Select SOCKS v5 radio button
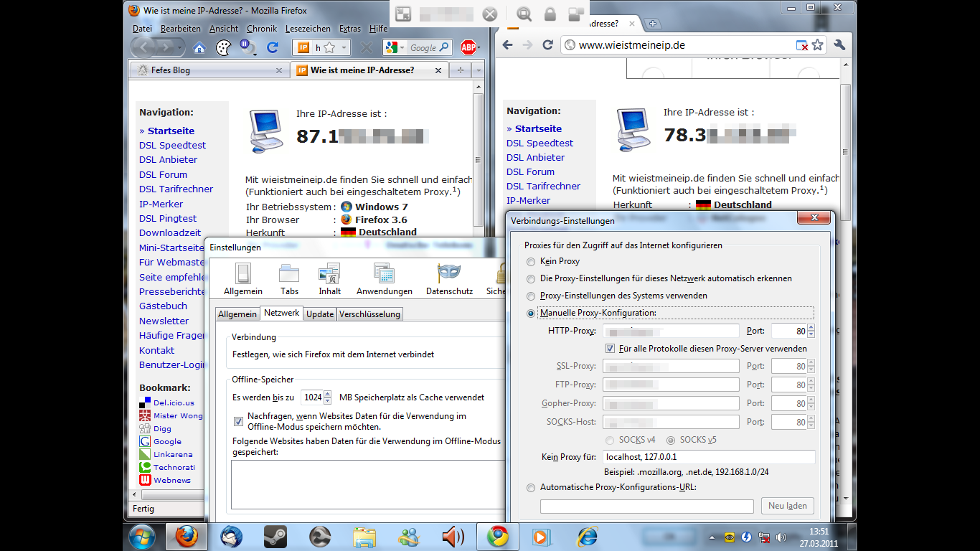The height and width of the screenshot is (551, 980). coord(671,440)
